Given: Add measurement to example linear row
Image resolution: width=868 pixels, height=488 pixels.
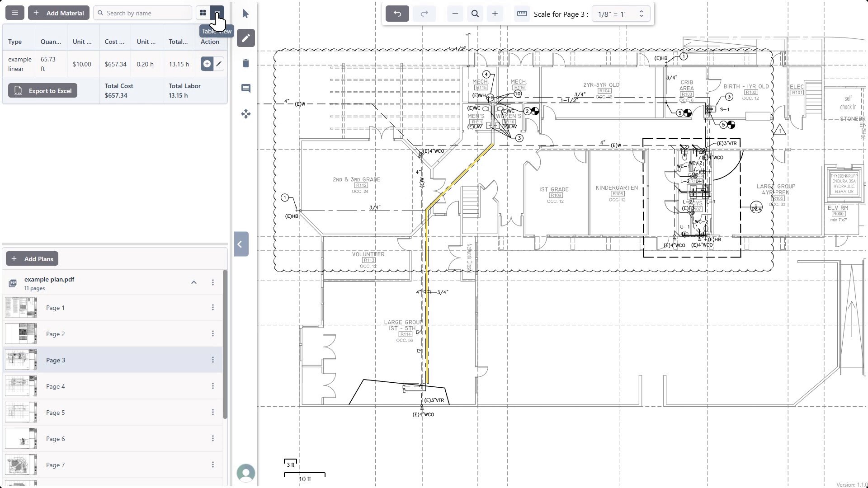Looking at the screenshot, I should (207, 64).
